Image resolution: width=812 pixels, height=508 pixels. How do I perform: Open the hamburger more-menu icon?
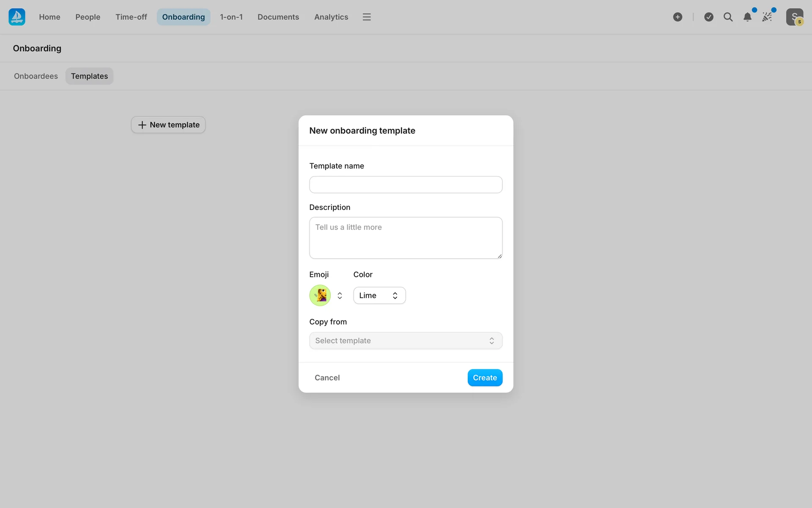point(367,17)
